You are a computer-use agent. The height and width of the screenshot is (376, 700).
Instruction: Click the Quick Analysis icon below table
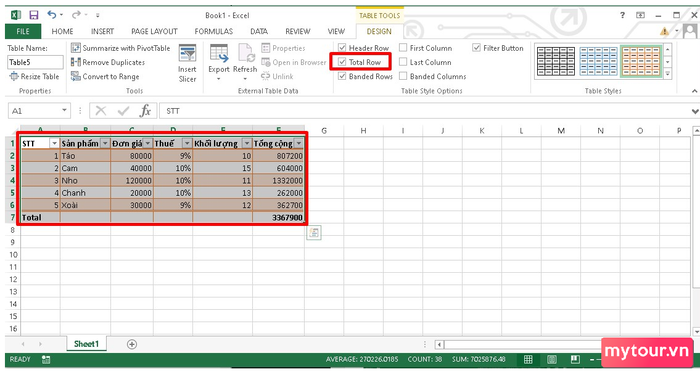(314, 232)
